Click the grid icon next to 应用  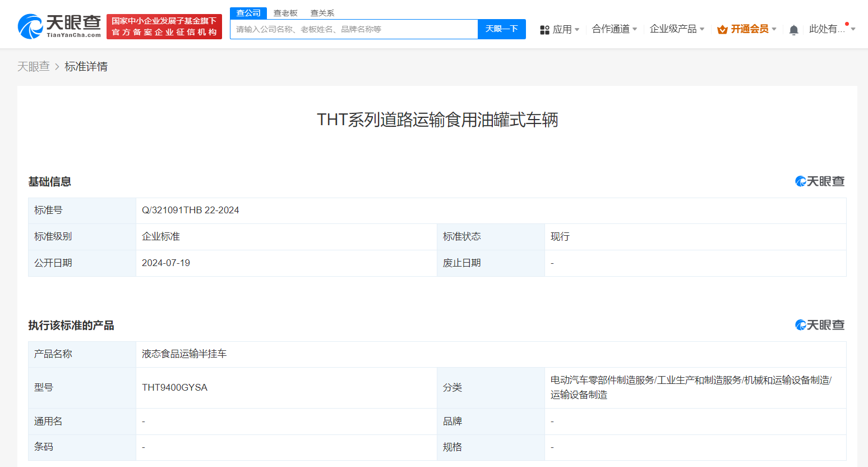click(x=544, y=29)
